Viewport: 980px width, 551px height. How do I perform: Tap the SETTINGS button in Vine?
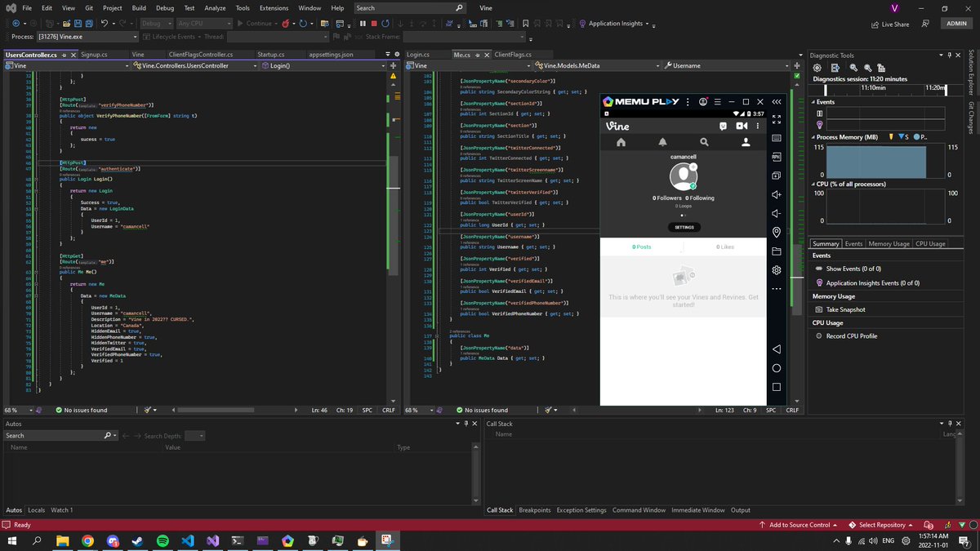683,227
